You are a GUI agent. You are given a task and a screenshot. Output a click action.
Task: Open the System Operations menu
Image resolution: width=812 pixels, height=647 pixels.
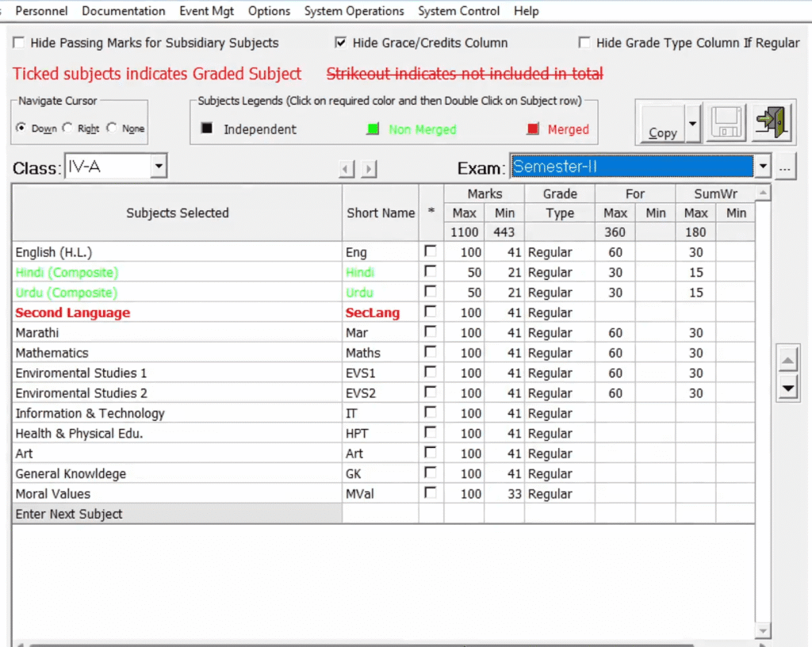pyautogui.click(x=354, y=11)
